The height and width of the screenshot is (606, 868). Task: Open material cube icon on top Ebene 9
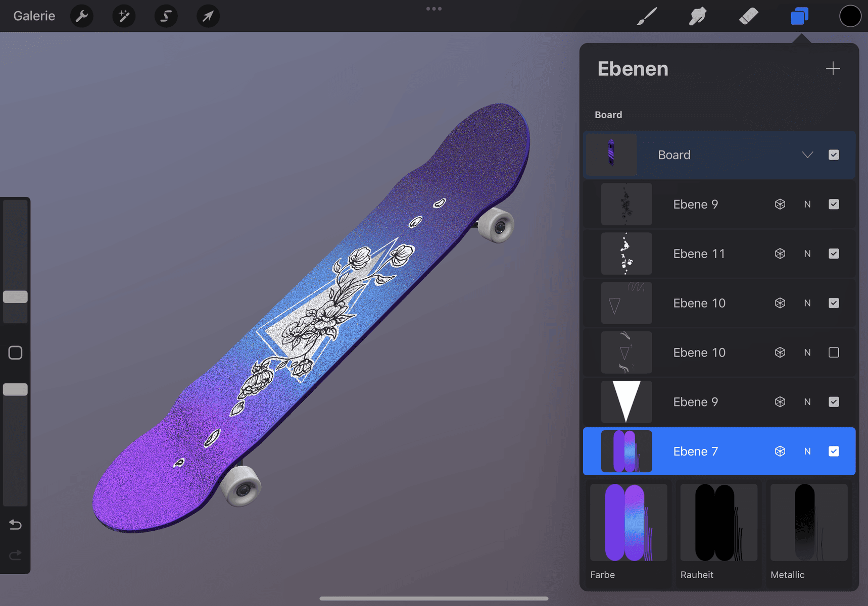pyautogui.click(x=780, y=204)
